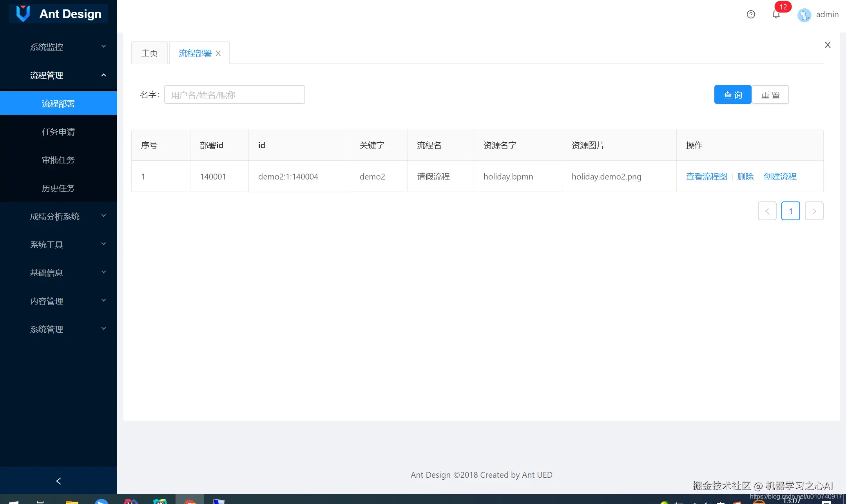846x504 pixels.
Task: Open the 任务申请 menu item
Action: (x=58, y=132)
